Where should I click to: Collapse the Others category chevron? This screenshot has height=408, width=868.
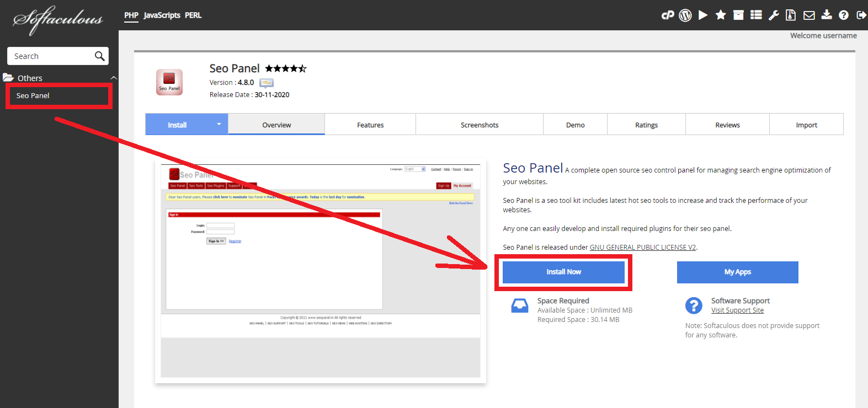pyautogui.click(x=114, y=78)
